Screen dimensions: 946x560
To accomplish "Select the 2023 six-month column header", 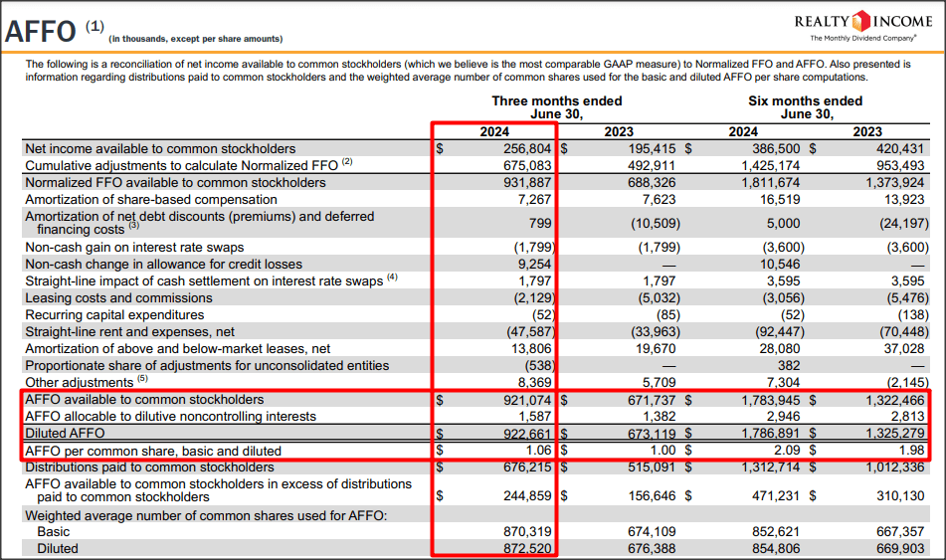I will tap(867, 131).
